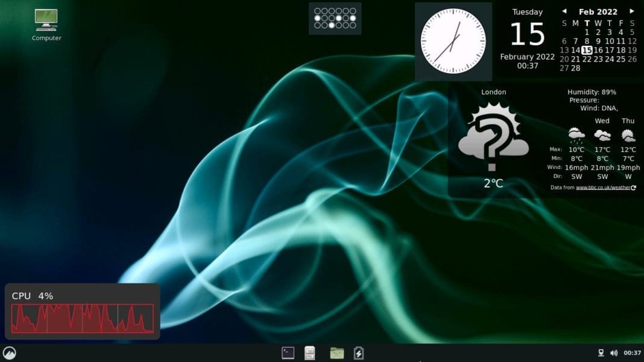Screen dimensions: 644x362
Task: Click the network monitor icon in system tray
Action: [x=601, y=353]
